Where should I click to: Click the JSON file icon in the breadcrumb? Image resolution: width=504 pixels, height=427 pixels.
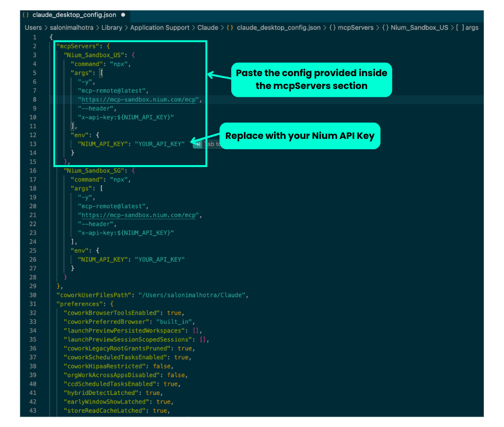(230, 28)
